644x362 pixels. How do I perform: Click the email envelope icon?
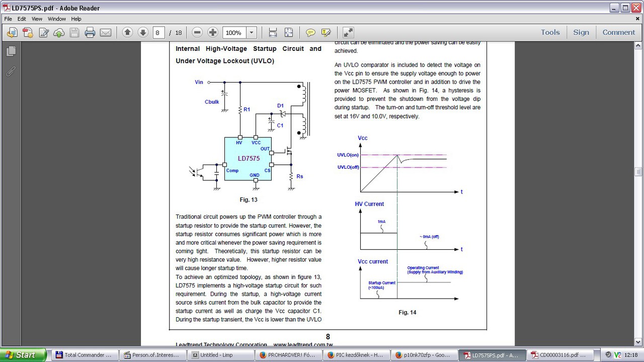106,33
